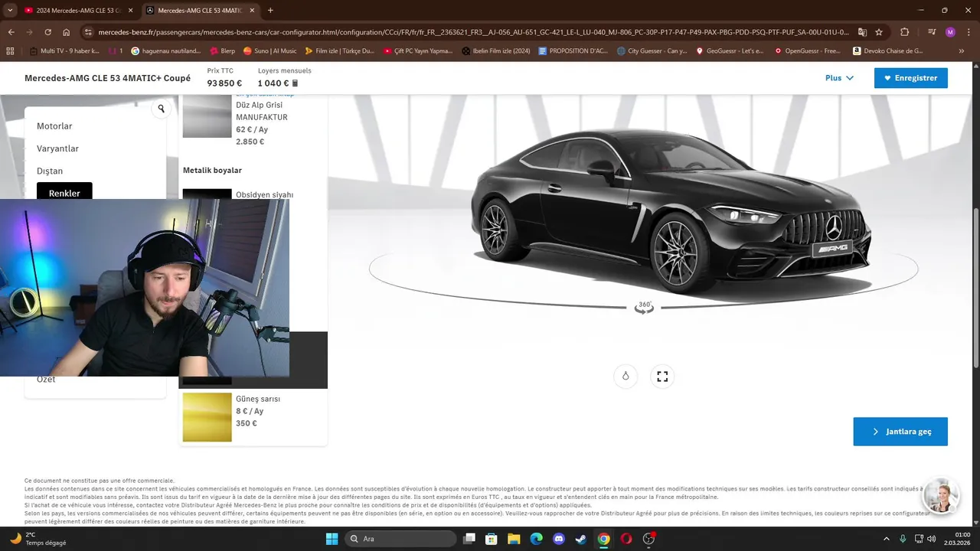Expand the Plus dropdown

[839, 78]
